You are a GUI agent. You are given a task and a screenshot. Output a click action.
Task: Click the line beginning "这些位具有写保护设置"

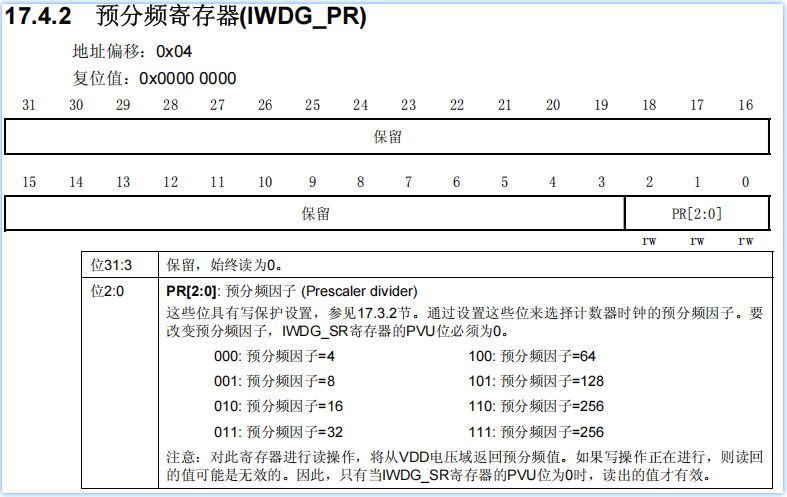click(x=465, y=313)
